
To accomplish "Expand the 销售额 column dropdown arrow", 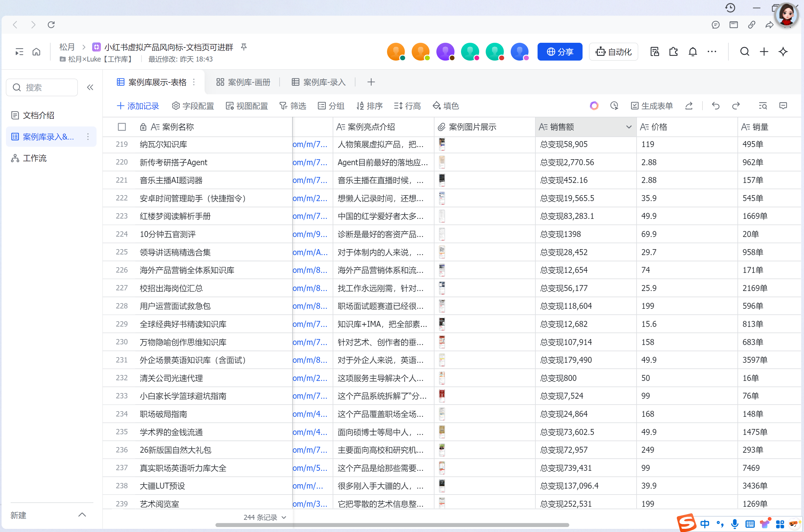I will [628, 127].
